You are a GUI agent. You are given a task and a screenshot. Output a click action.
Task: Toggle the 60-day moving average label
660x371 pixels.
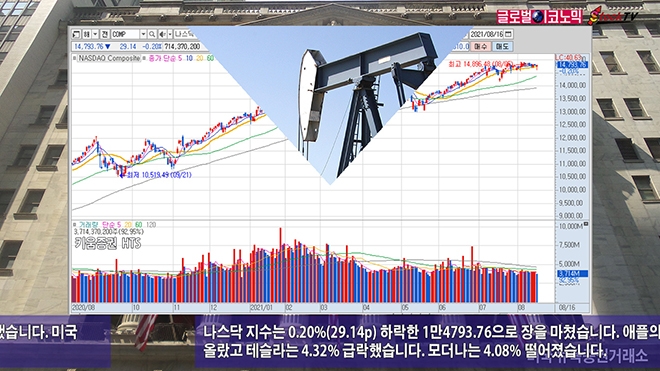click(x=210, y=58)
